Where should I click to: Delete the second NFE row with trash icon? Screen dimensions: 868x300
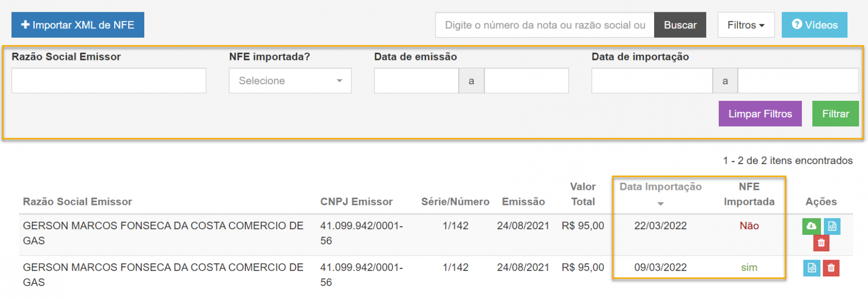(831, 268)
